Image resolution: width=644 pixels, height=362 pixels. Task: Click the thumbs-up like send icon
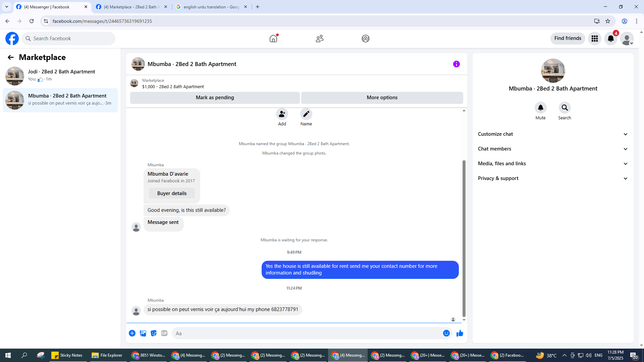(460, 333)
